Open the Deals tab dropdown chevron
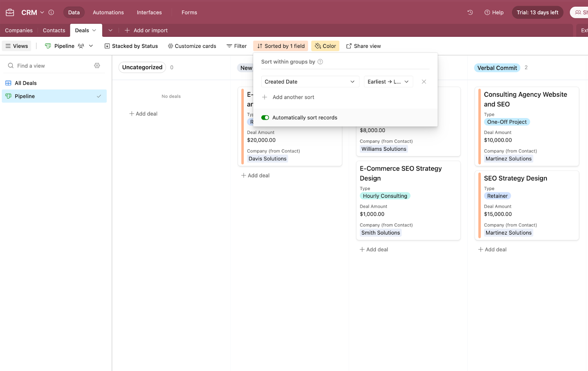The width and height of the screenshot is (588, 371). 94,31
